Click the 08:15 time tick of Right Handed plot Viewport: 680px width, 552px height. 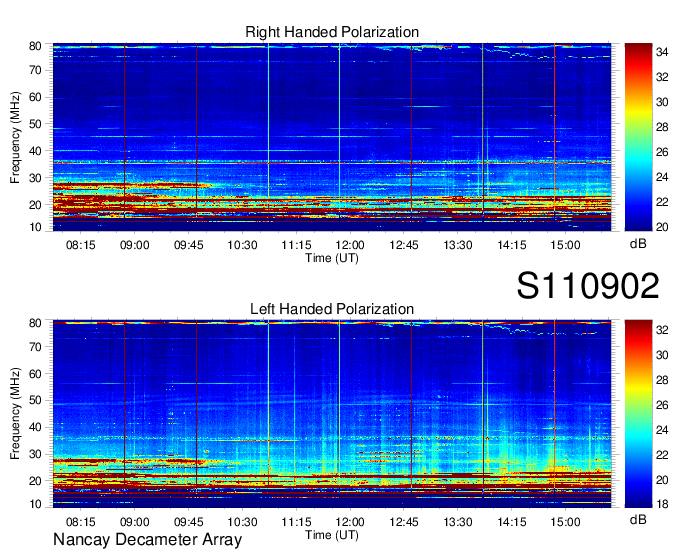point(81,245)
